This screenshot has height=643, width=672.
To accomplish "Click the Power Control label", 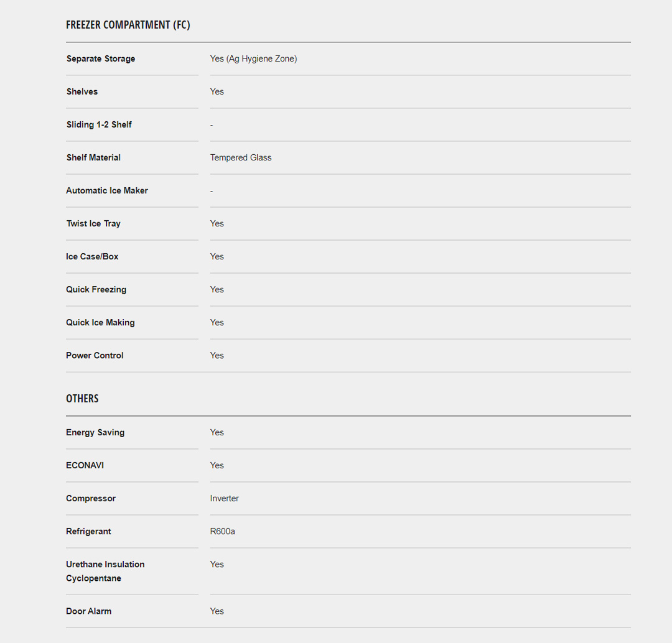I will pos(95,355).
